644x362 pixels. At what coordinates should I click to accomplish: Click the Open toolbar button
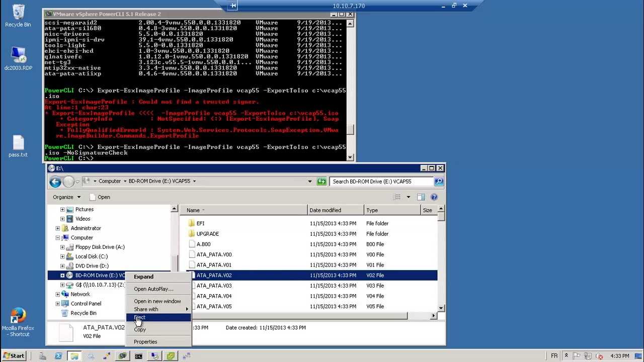pos(100,197)
